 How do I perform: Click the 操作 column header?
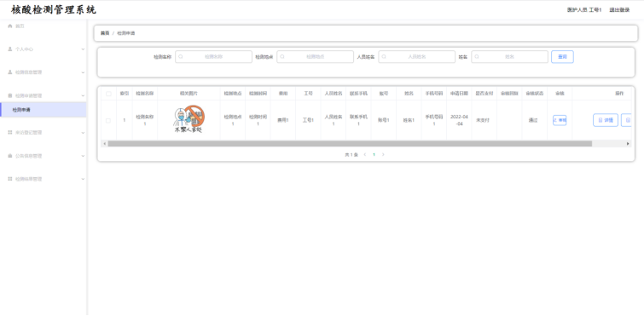pyautogui.click(x=619, y=94)
